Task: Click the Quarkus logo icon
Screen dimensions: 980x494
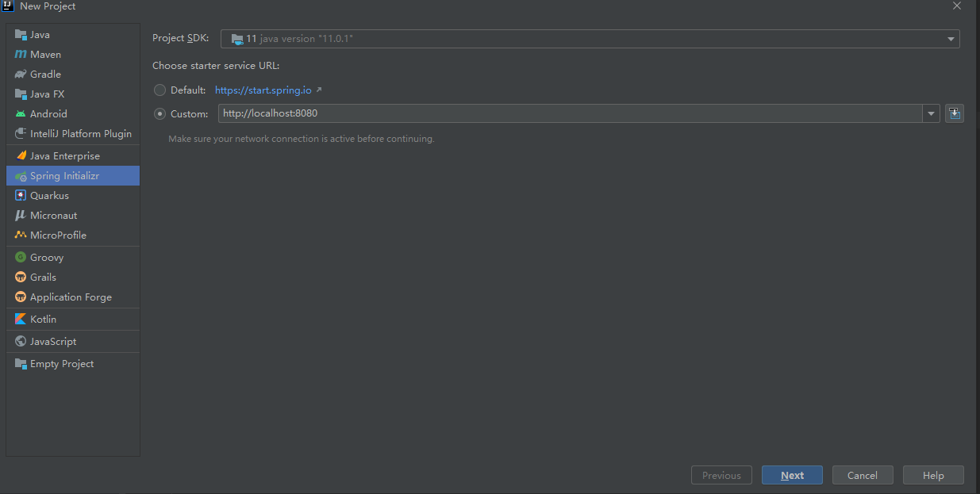Action: 21,196
